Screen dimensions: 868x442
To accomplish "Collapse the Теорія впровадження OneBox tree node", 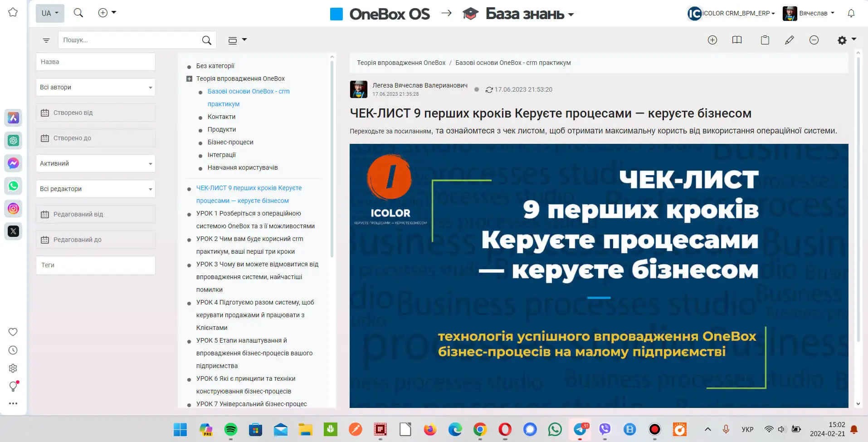I will (189, 79).
